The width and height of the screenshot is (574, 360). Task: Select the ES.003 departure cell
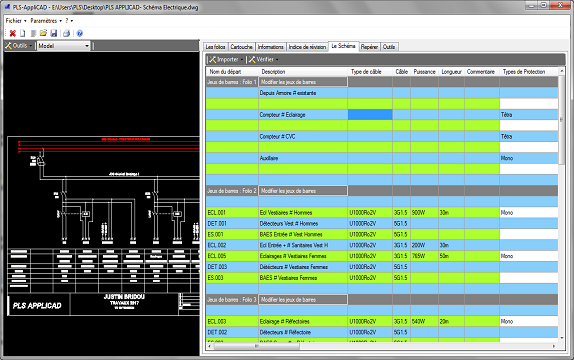pyautogui.click(x=232, y=278)
